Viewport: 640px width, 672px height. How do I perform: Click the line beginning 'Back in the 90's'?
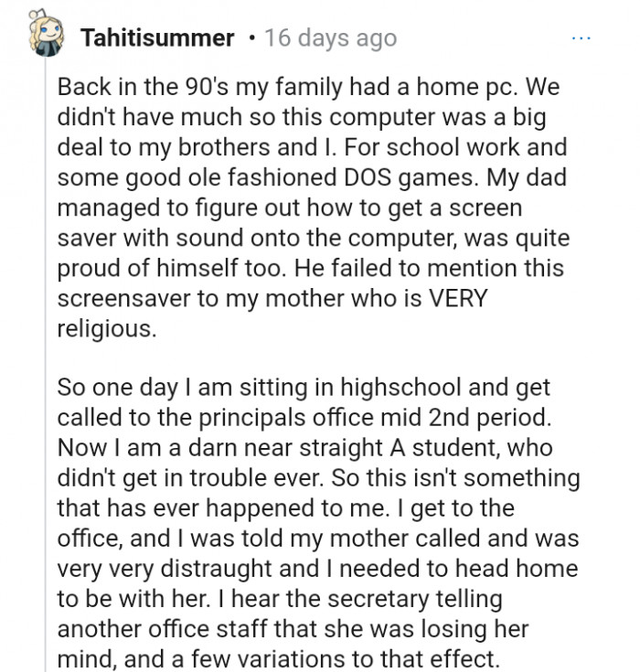pos(309,87)
